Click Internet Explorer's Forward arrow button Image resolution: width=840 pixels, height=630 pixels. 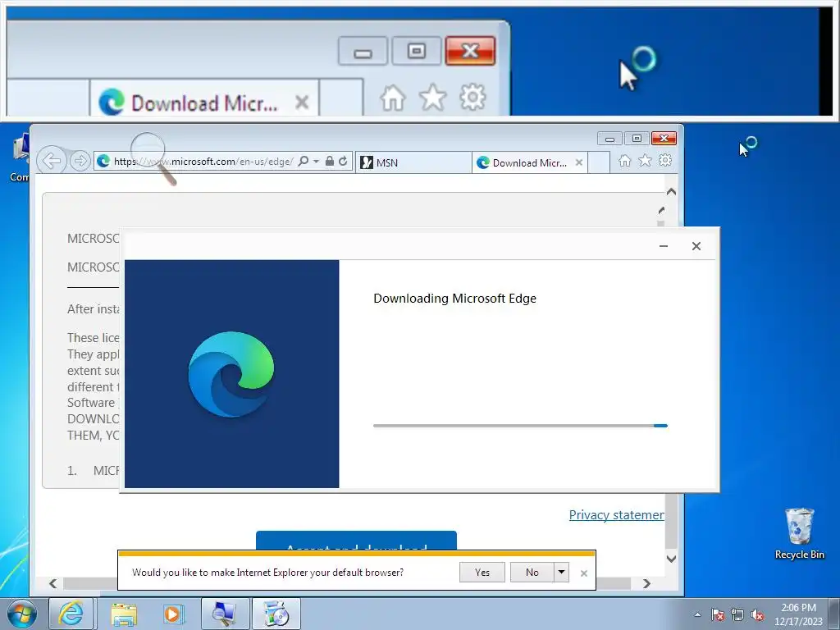coord(80,161)
